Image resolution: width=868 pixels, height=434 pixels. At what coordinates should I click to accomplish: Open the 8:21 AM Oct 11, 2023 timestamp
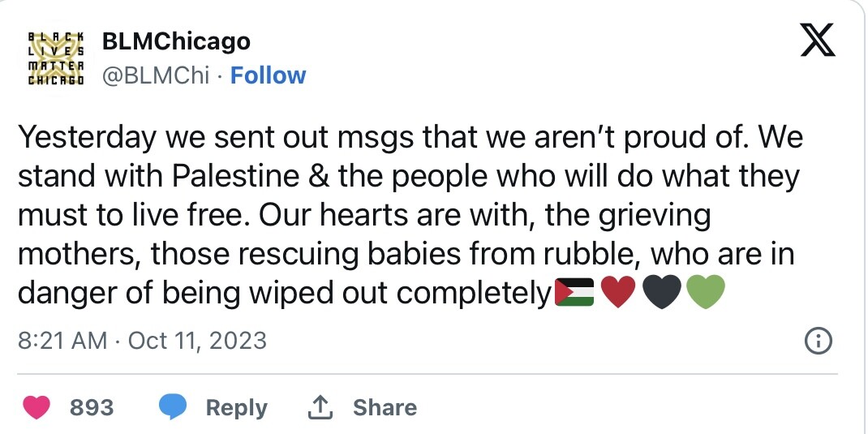[142, 341]
